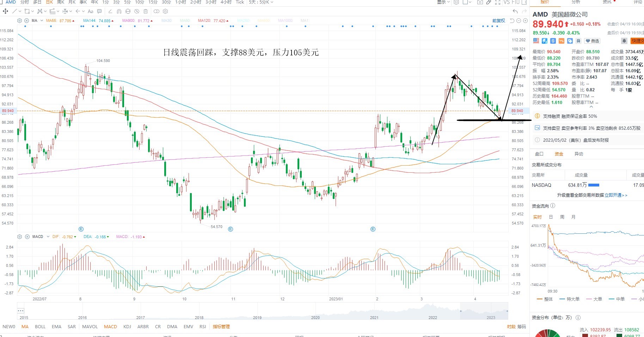Image resolution: width=644 pixels, height=337 pixels.
Task: Hide all drawings with eye-slash icon
Action: coord(137,11)
